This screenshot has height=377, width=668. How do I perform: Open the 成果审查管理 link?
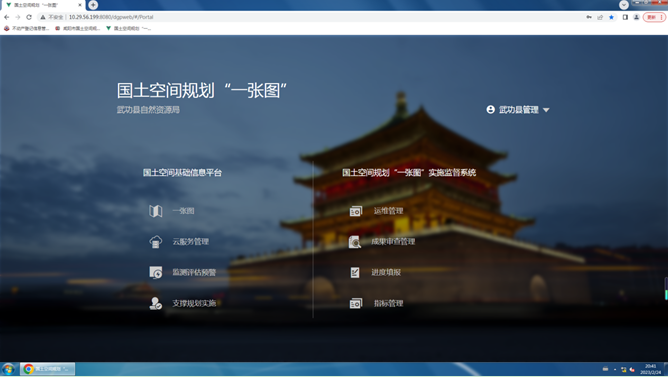393,242
